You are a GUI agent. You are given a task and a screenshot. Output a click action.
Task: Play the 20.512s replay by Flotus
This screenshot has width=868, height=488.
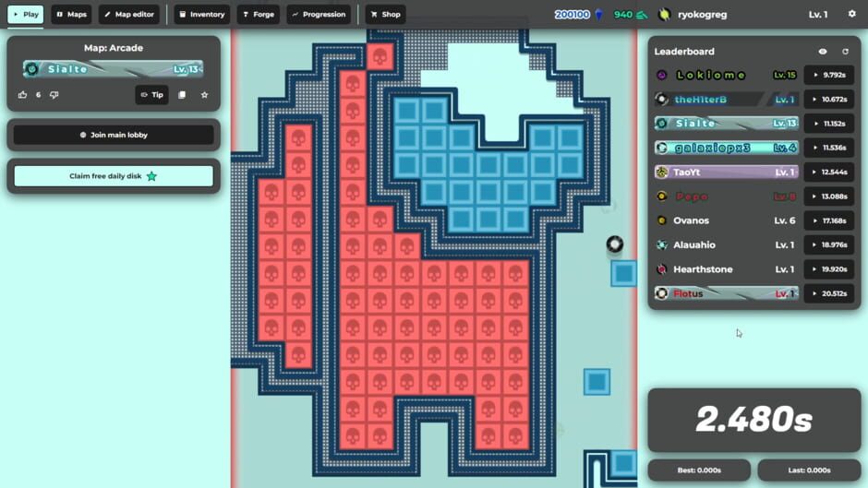(828, 293)
